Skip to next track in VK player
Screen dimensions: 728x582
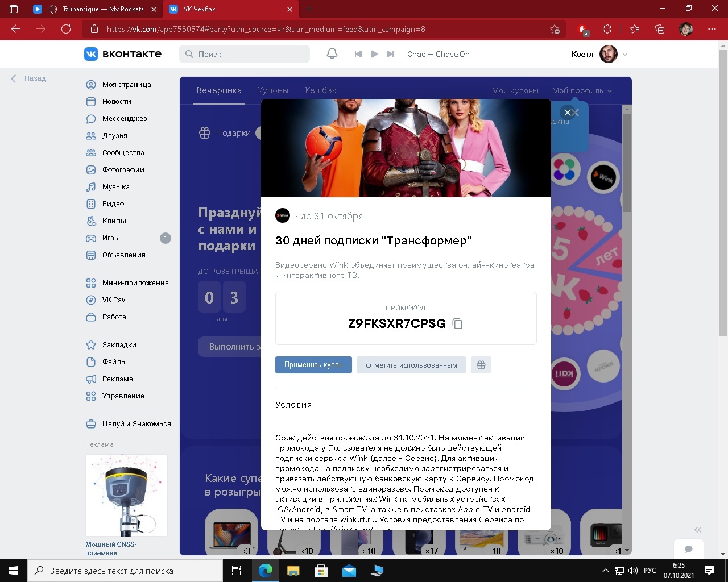click(x=390, y=54)
